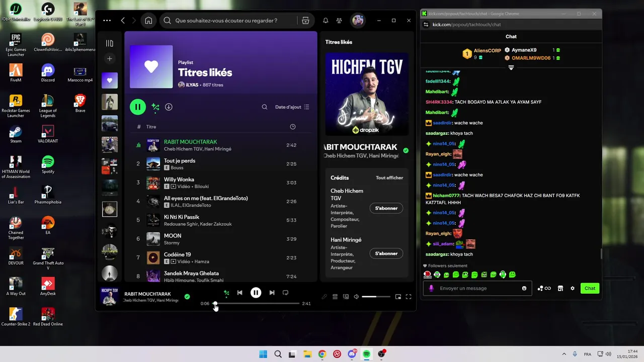Open the VALORANT desktop shortcut
644x362 pixels.
(48, 134)
